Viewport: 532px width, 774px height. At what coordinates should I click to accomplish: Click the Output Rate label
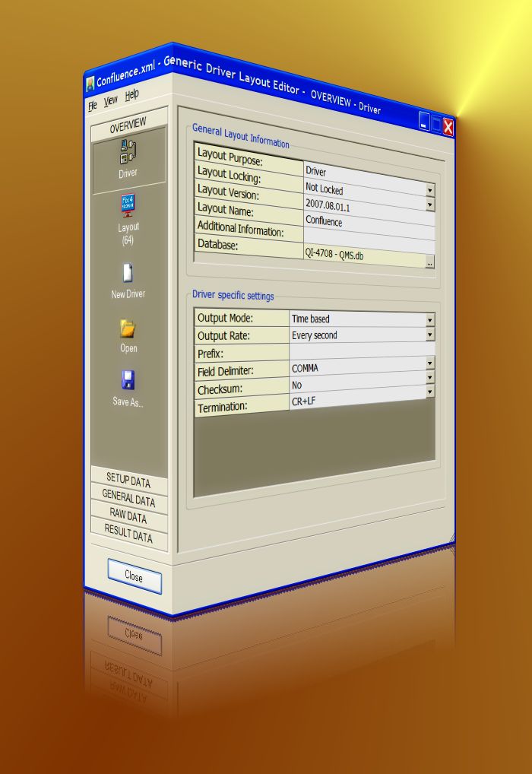pyautogui.click(x=223, y=335)
